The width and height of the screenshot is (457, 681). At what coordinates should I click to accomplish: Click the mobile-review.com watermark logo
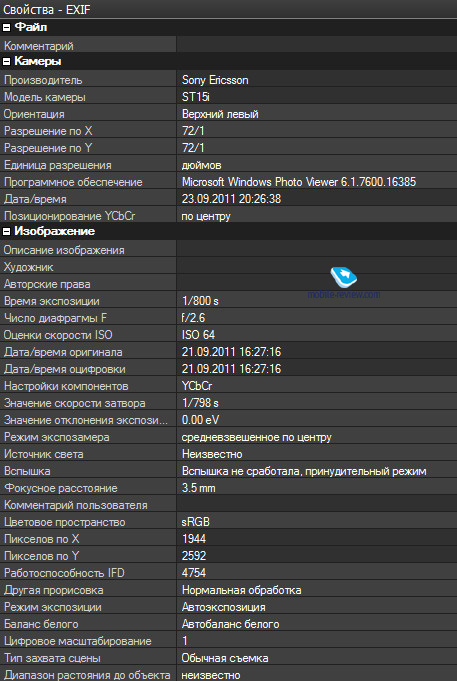[343, 276]
